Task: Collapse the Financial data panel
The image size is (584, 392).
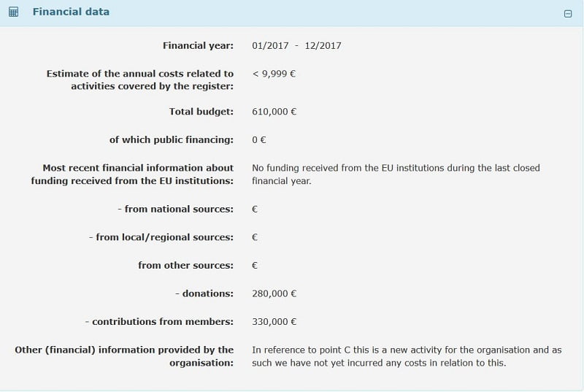Action: click(x=568, y=13)
